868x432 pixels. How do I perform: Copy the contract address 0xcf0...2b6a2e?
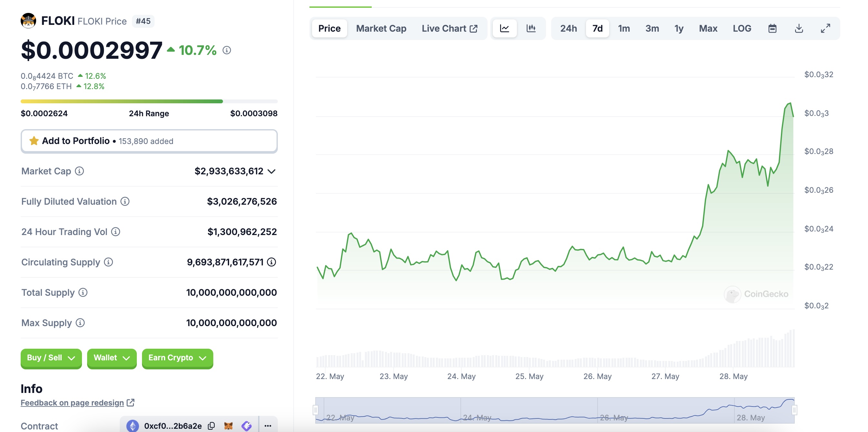[211, 426]
